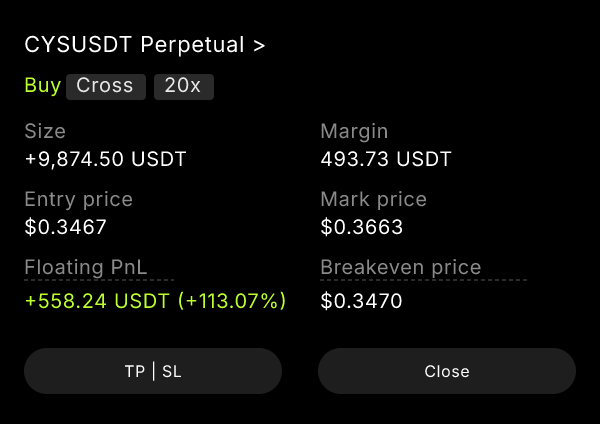The image size is (600, 424).
Task: Close the CYSUSDT position
Action: coord(447,371)
